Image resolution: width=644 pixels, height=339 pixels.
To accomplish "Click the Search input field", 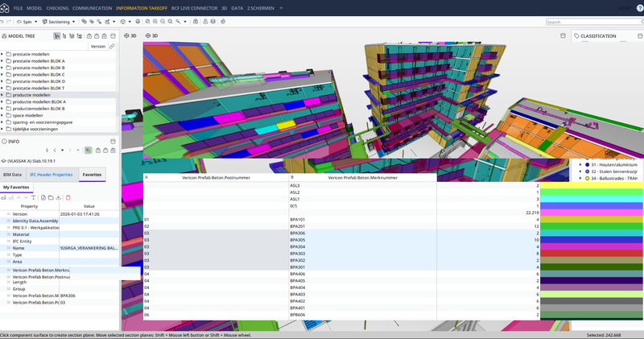I will point(595,22).
